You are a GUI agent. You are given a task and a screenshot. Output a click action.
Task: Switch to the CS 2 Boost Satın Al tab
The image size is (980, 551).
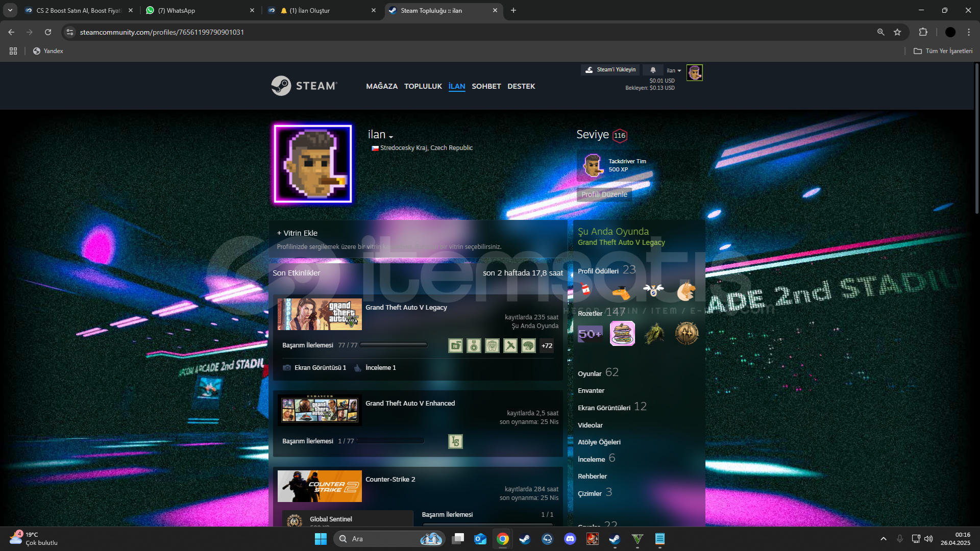[x=79, y=10]
